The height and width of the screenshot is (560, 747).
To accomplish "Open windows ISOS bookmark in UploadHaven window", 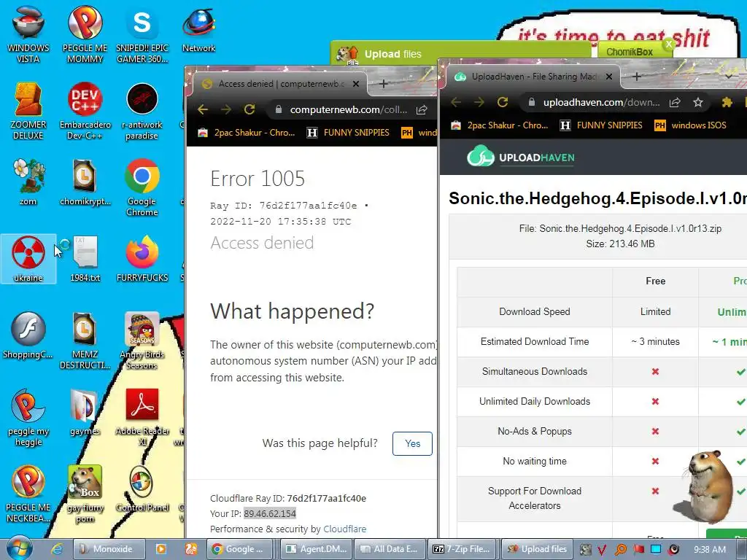I will coord(691,125).
